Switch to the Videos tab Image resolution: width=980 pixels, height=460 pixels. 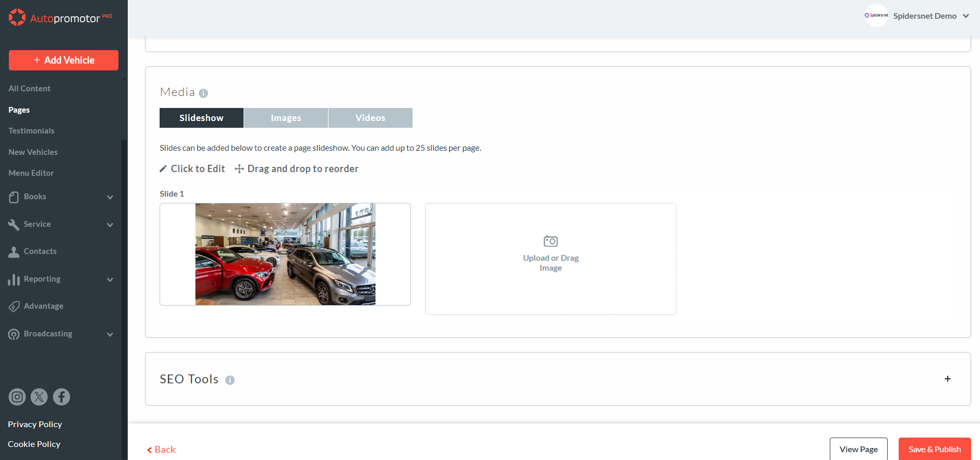(x=370, y=118)
